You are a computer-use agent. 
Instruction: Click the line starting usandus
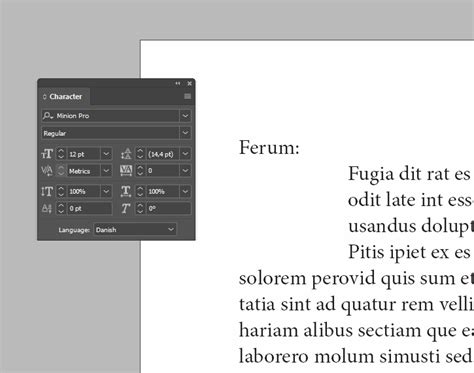pos(411,227)
